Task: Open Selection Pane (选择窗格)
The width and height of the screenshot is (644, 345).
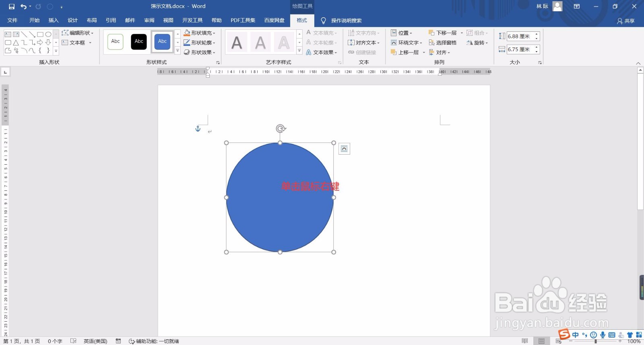Action: pyautogui.click(x=442, y=43)
